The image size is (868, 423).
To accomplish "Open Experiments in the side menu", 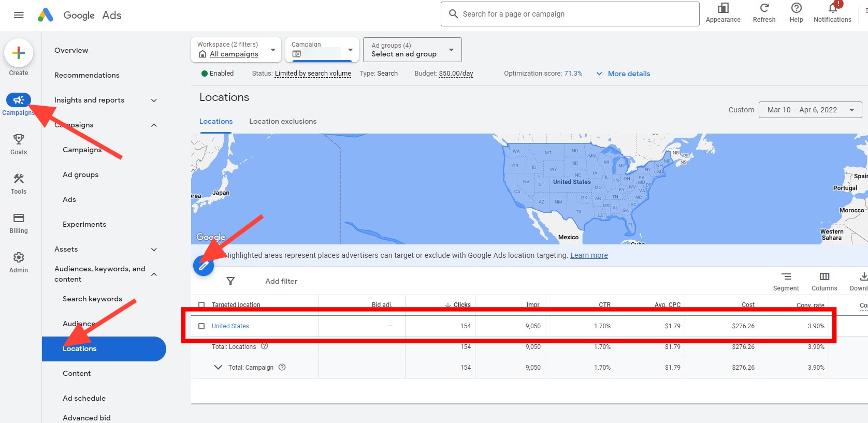I will click(84, 224).
